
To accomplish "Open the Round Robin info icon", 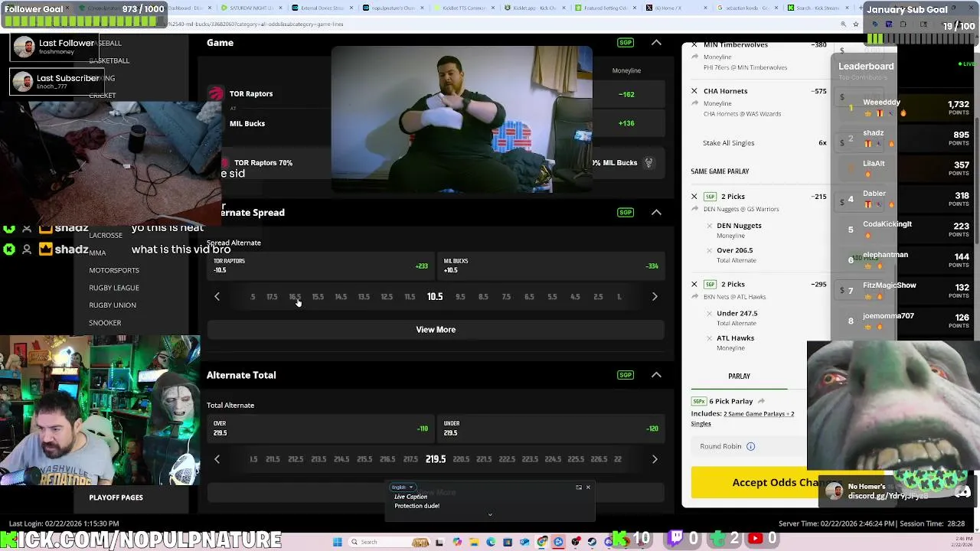I will [x=750, y=446].
